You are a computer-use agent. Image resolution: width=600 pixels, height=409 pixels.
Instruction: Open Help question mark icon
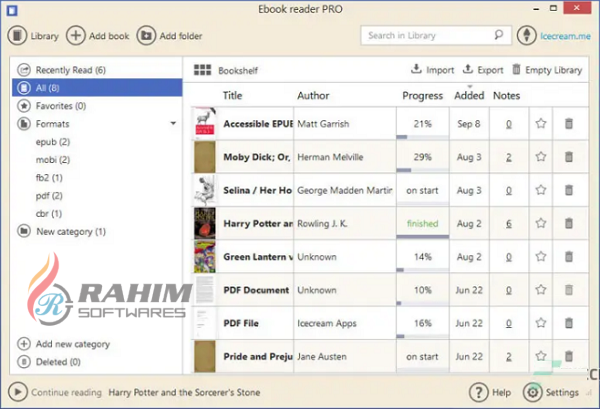[479, 392]
